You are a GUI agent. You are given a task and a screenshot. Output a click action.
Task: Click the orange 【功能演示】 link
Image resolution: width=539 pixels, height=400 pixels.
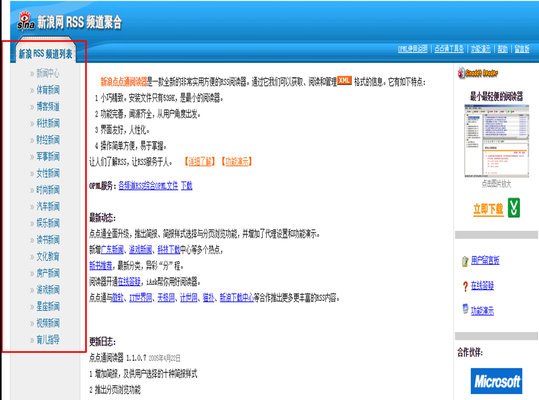click(237, 161)
